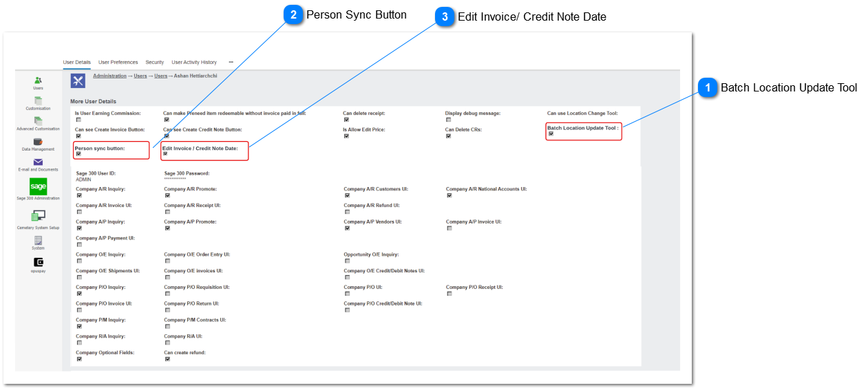Toggle Company A/R Inquiry checkbox
The width and height of the screenshot is (868, 390).
(79, 195)
